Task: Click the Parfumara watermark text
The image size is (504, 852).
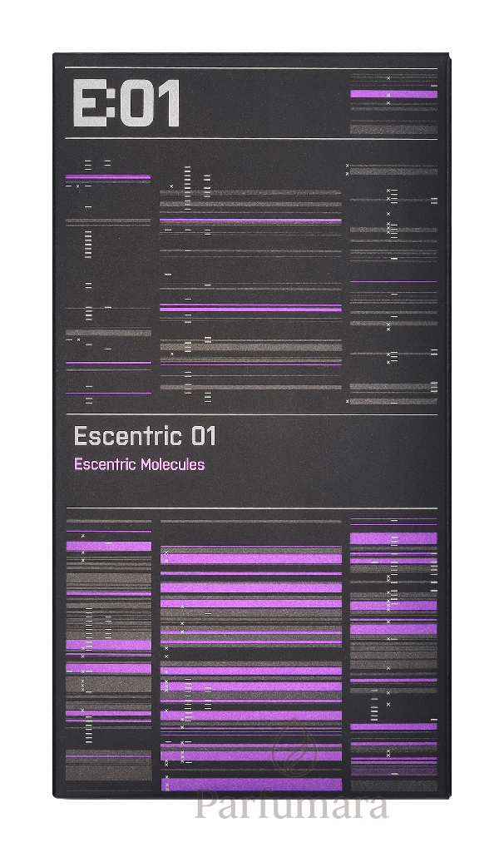Action: coord(292,805)
